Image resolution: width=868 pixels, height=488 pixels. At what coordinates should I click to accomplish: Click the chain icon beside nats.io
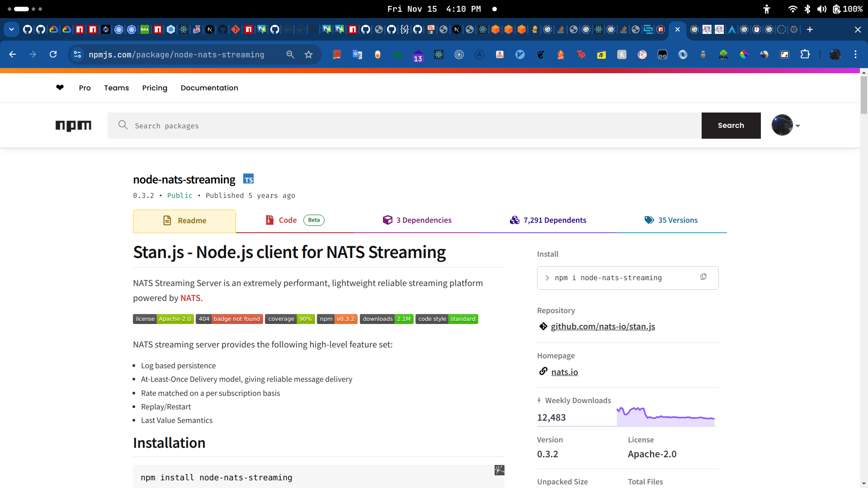[543, 371]
